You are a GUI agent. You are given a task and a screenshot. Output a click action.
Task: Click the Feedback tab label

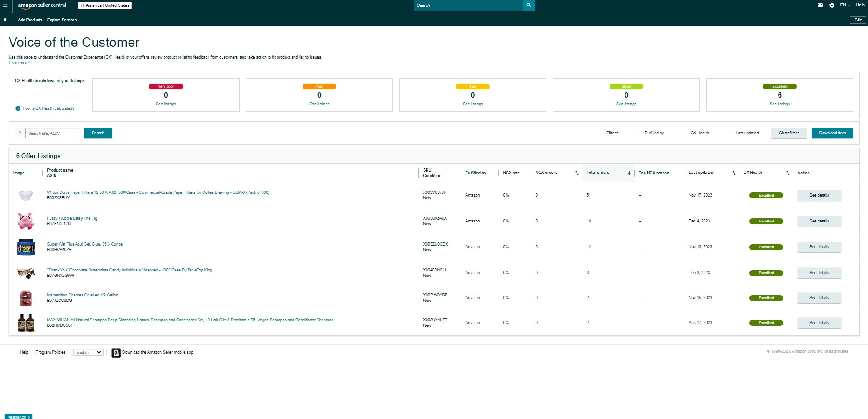pos(17,417)
